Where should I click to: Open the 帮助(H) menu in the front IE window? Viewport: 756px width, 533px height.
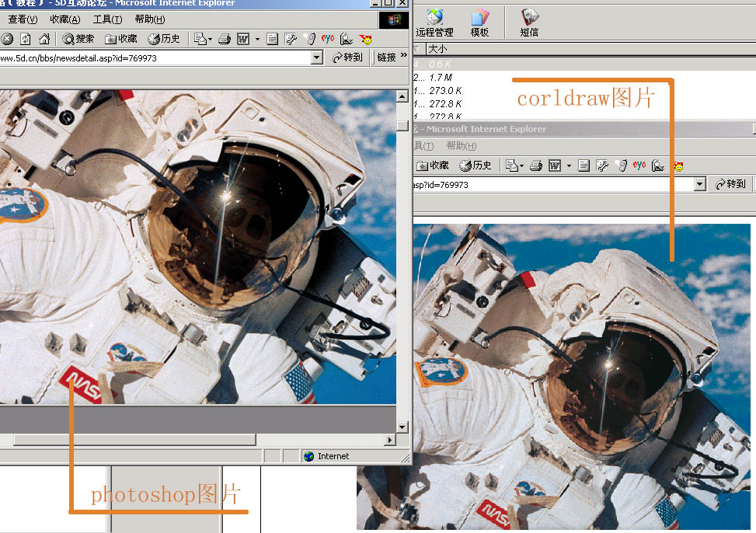(150, 19)
